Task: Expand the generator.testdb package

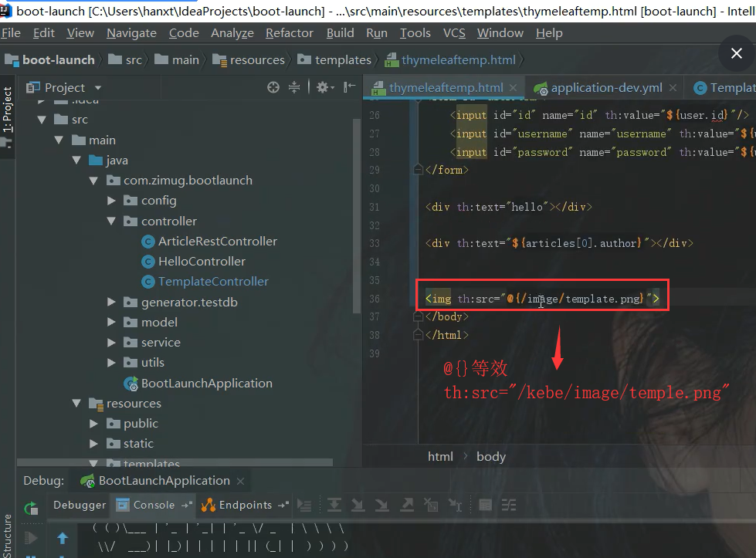Action: [111, 302]
